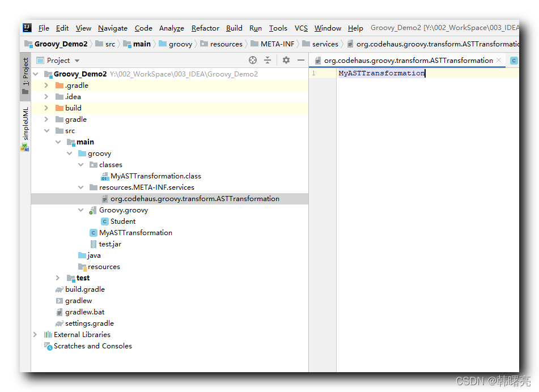
Task: Open the Refactor menu
Action: coord(205,28)
